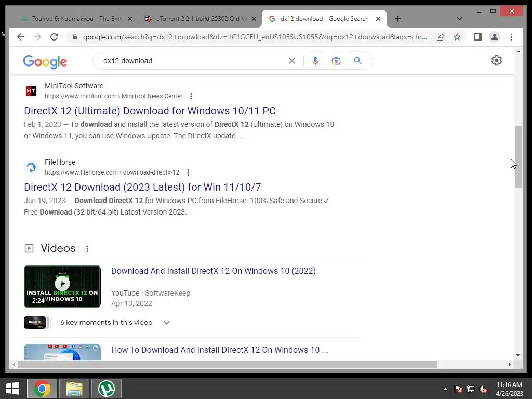The width and height of the screenshot is (532, 399).
Task: Expand 6 key moments in this video
Action: pos(167,323)
